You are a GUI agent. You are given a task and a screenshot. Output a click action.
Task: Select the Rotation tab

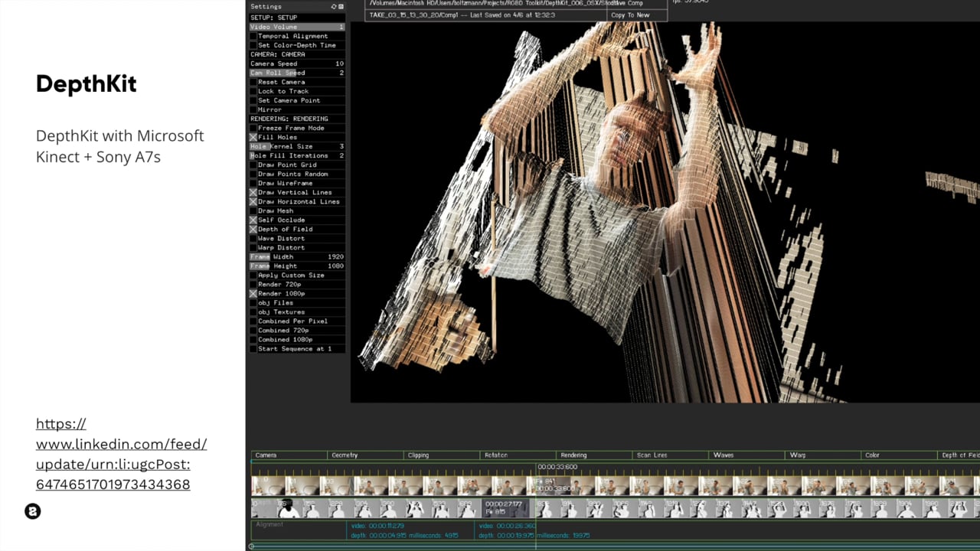518,455
